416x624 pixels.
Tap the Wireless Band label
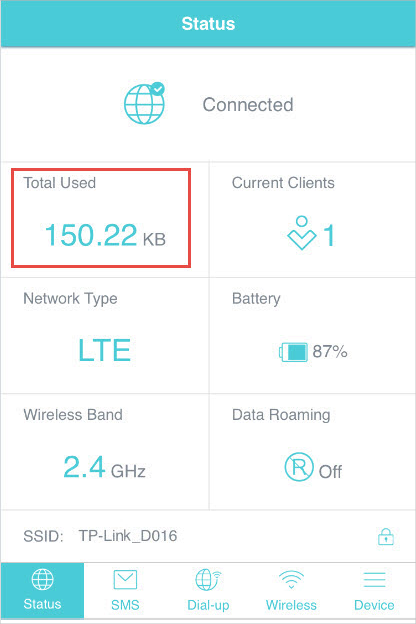coord(73,415)
